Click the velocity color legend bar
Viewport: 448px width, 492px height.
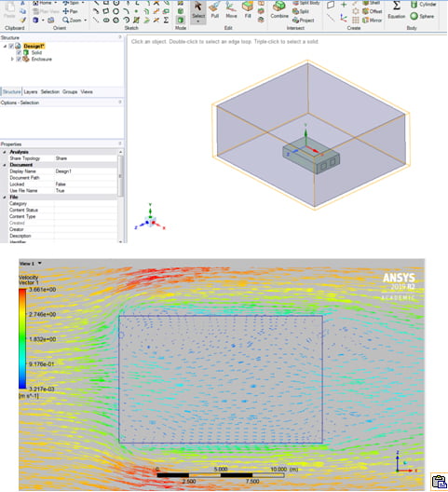22,339
